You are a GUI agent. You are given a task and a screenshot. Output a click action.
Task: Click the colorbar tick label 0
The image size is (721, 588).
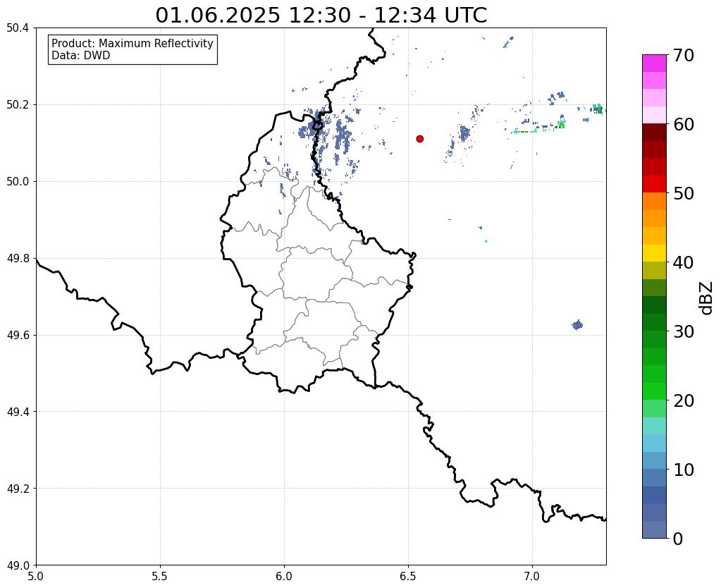click(x=678, y=539)
